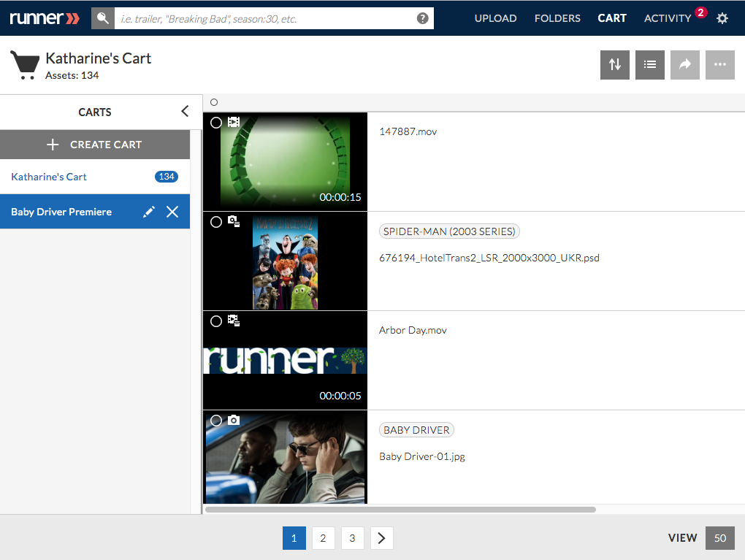Open the Cart menu item
Screen dimensions: 745x560
pos(612,18)
